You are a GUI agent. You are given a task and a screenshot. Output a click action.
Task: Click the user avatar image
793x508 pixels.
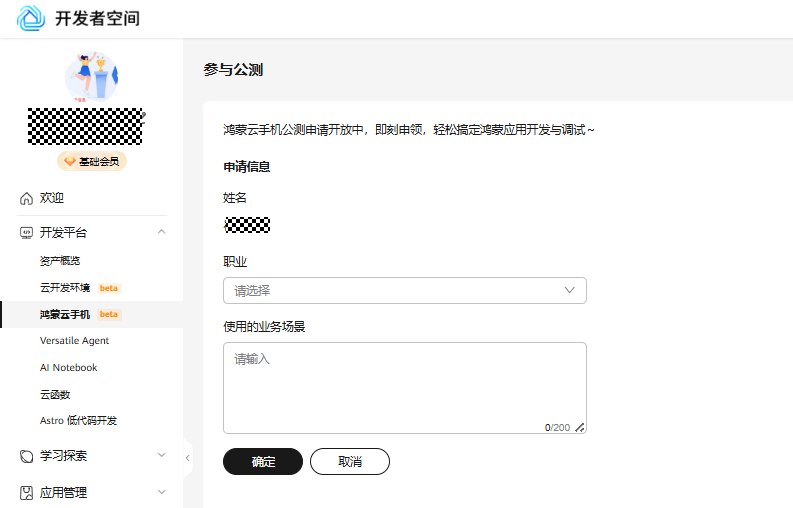tap(91, 77)
